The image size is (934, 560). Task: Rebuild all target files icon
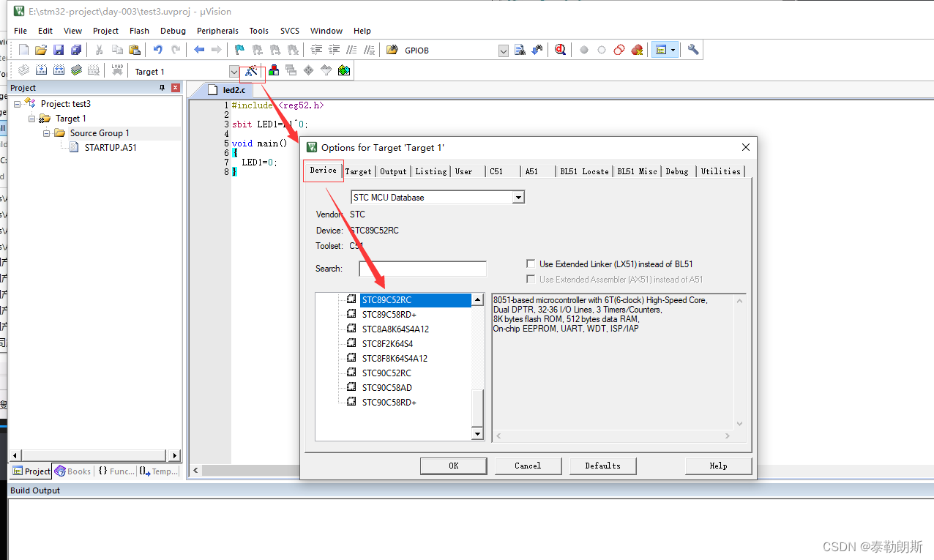click(59, 70)
